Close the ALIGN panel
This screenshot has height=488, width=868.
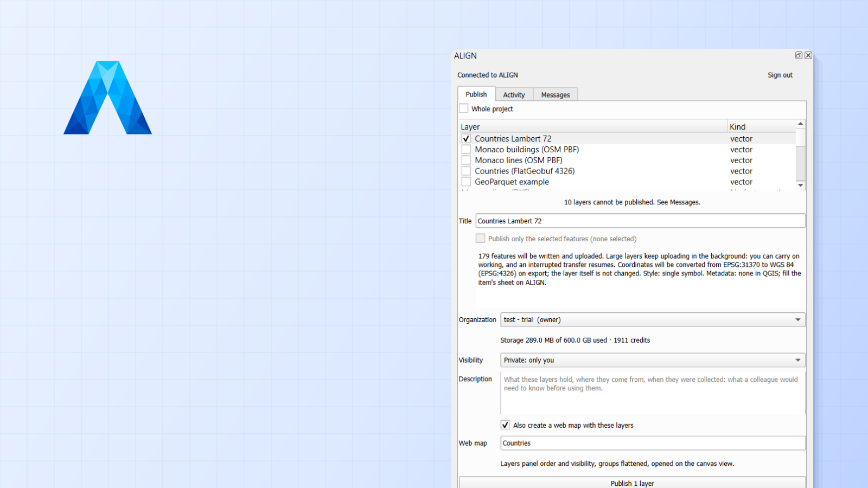808,55
